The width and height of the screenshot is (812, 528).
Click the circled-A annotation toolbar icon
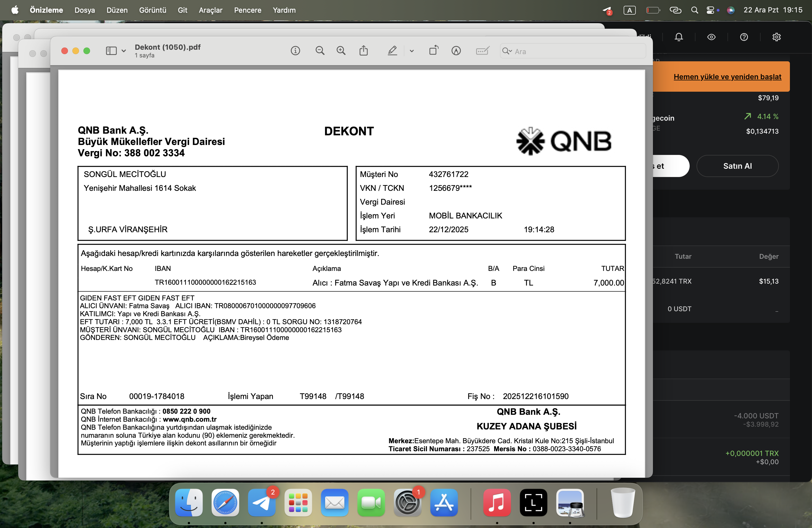[x=456, y=51]
